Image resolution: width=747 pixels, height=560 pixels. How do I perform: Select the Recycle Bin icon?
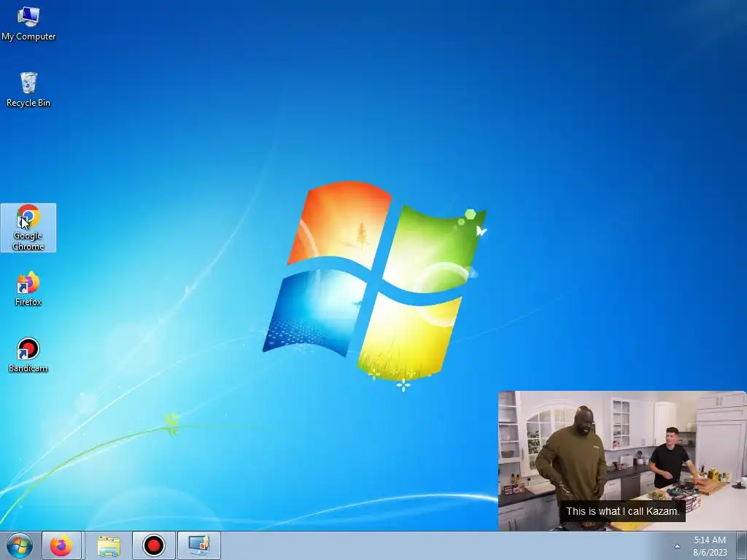tap(28, 90)
